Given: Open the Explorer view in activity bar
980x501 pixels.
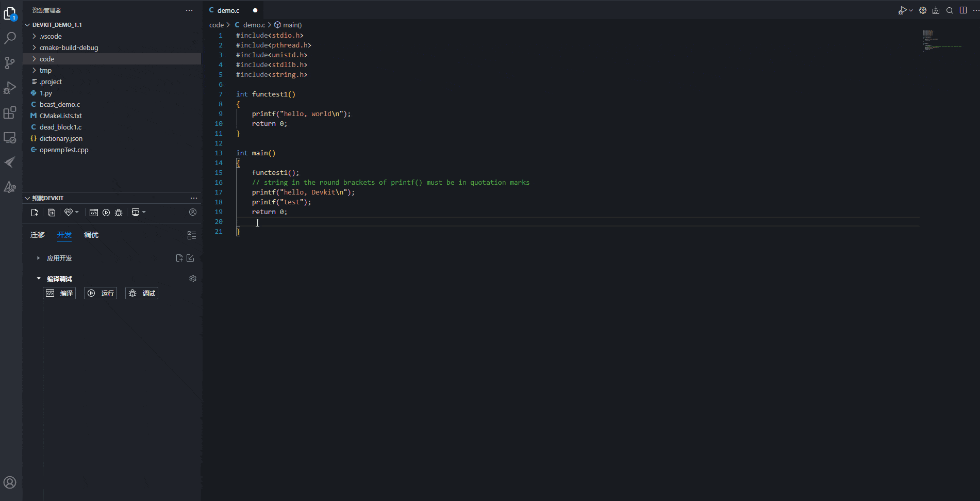Looking at the screenshot, I should pos(10,14).
